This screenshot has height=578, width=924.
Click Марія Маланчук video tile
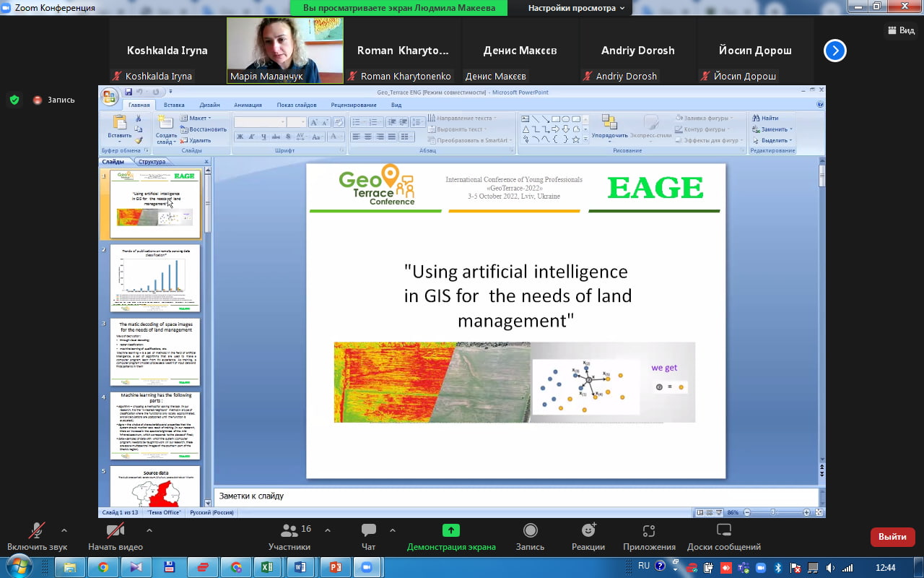(x=285, y=51)
